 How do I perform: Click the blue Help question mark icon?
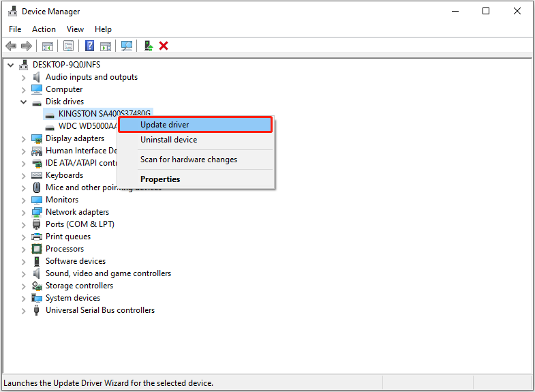[89, 46]
